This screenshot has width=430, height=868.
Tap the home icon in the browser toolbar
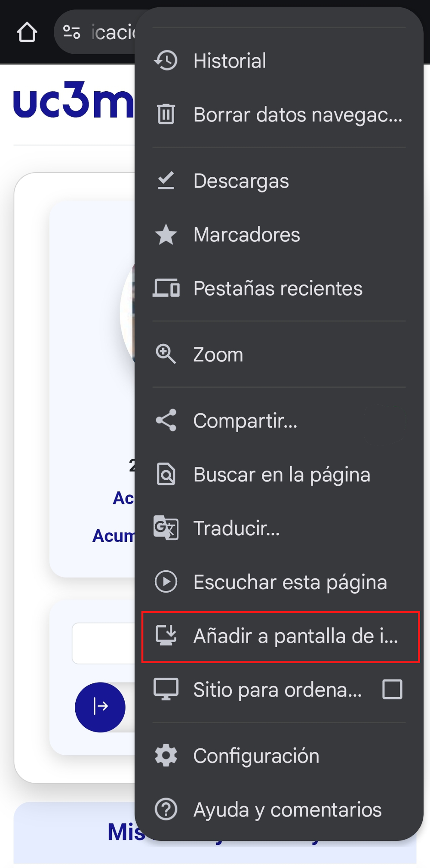point(27,32)
